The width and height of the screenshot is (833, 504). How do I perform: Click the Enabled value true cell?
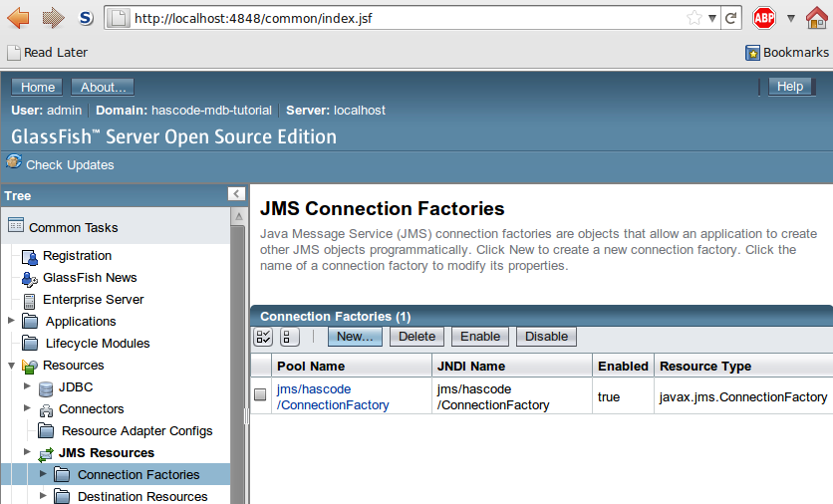[x=608, y=397]
